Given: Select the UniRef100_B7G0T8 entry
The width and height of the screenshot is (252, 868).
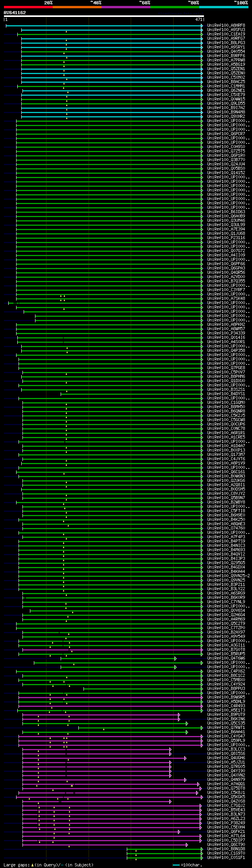Looking at the screenshot, I should tap(226, 650).
